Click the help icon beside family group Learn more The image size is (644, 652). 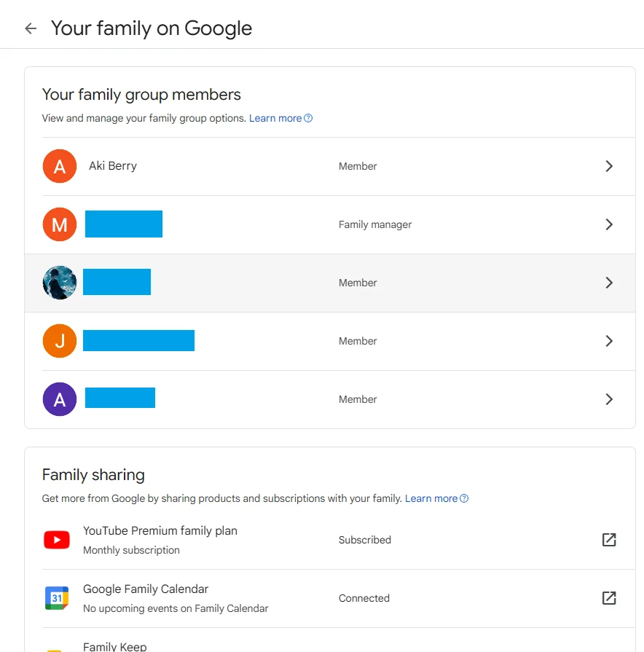pos(308,118)
